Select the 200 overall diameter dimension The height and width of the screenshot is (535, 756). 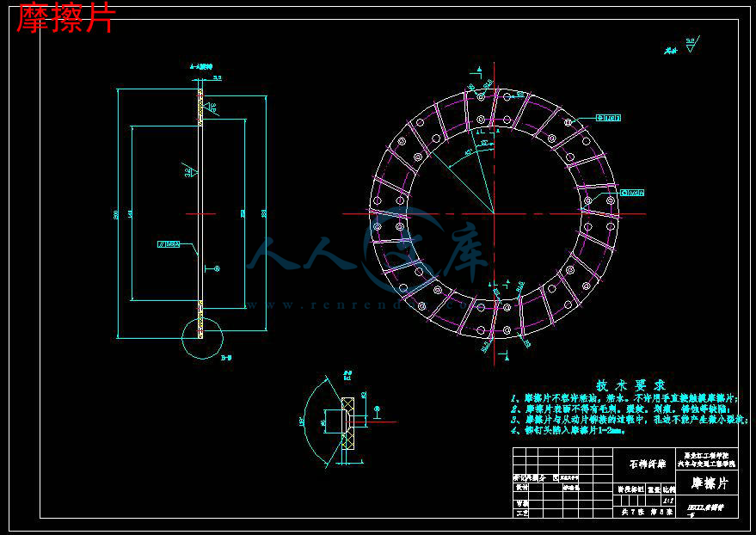[x=115, y=214]
